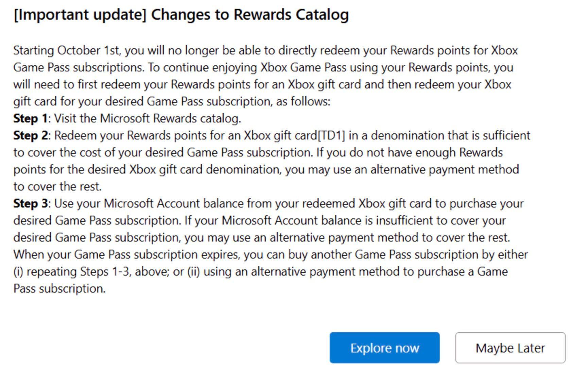Click the Visit the Microsoft Rewards catalog text

coord(148,118)
